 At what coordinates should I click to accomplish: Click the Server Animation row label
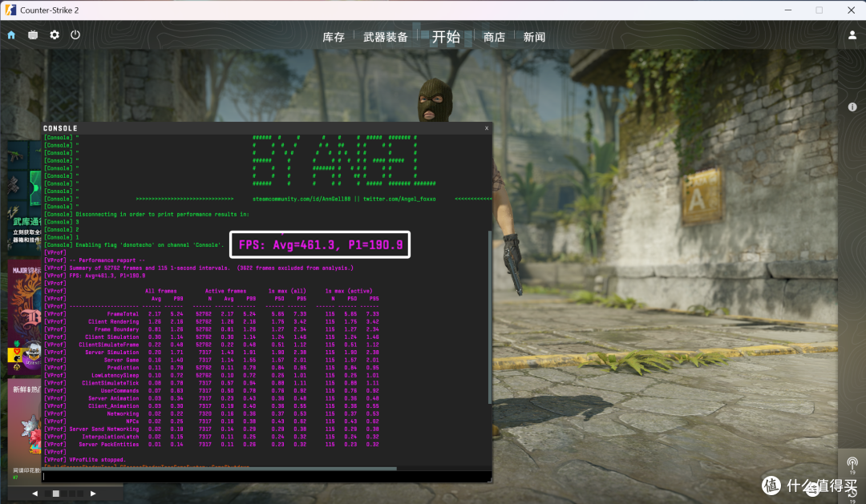(x=114, y=398)
